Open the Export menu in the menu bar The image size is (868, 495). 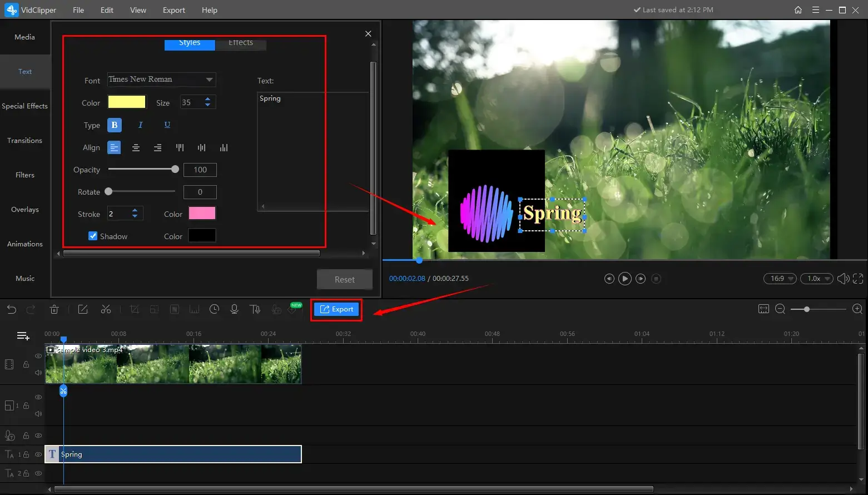pos(174,10)
